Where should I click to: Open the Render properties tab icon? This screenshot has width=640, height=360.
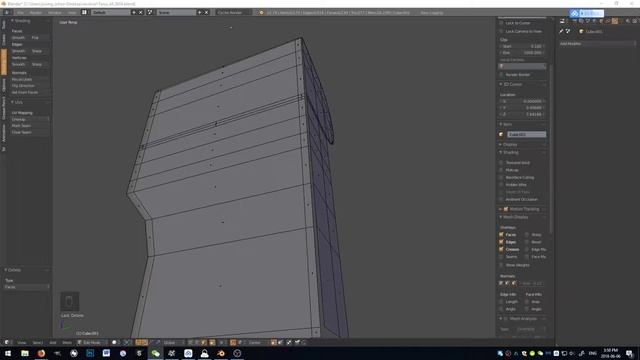575,21
